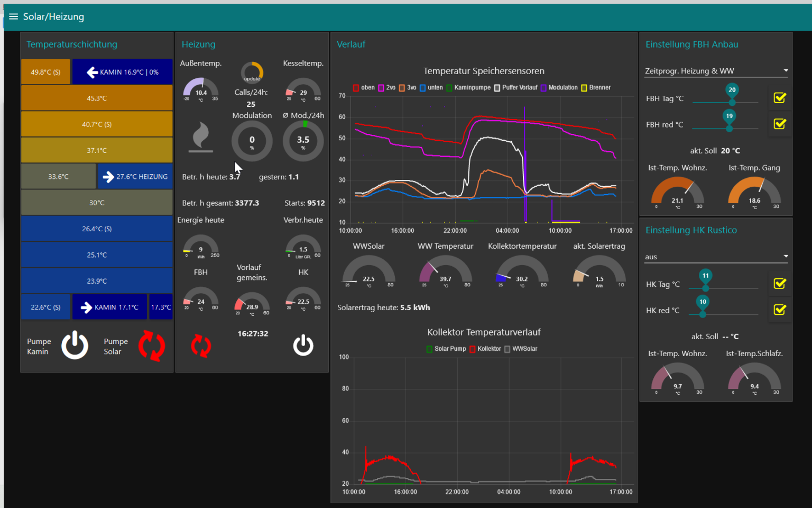Click the WW Temperatur gauge
The image size is (812, 508).
coord(445,270)
